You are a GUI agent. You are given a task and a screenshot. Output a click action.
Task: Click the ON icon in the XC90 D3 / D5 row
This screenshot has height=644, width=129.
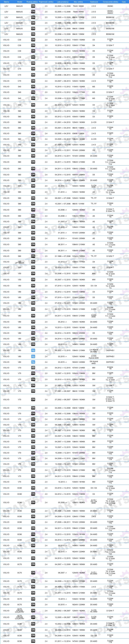33,635
